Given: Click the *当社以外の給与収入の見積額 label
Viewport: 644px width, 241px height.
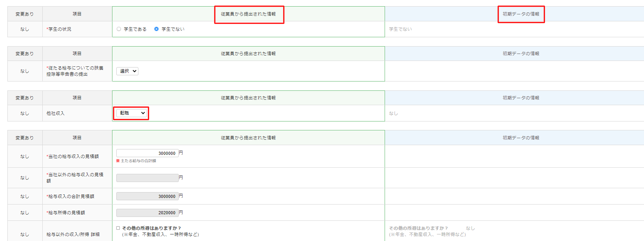Looking at the screenshot, I should (x=75, y=178).
